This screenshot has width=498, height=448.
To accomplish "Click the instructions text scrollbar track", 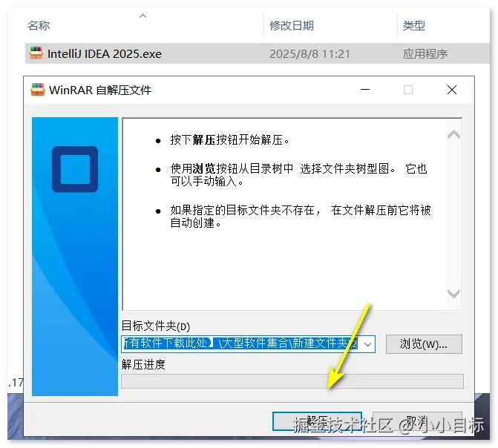I will coord(453,214).
